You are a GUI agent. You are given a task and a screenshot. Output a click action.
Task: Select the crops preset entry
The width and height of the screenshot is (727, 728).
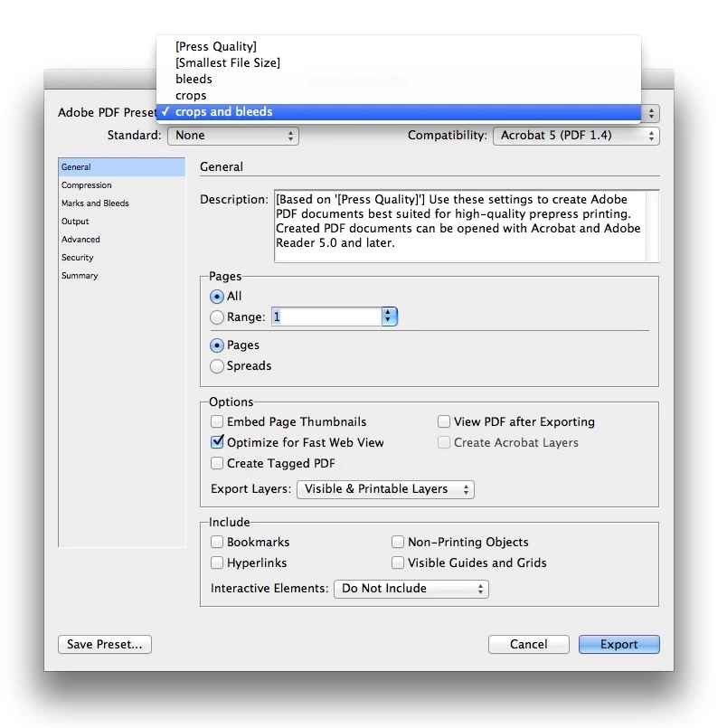click(x=399, y=95)
